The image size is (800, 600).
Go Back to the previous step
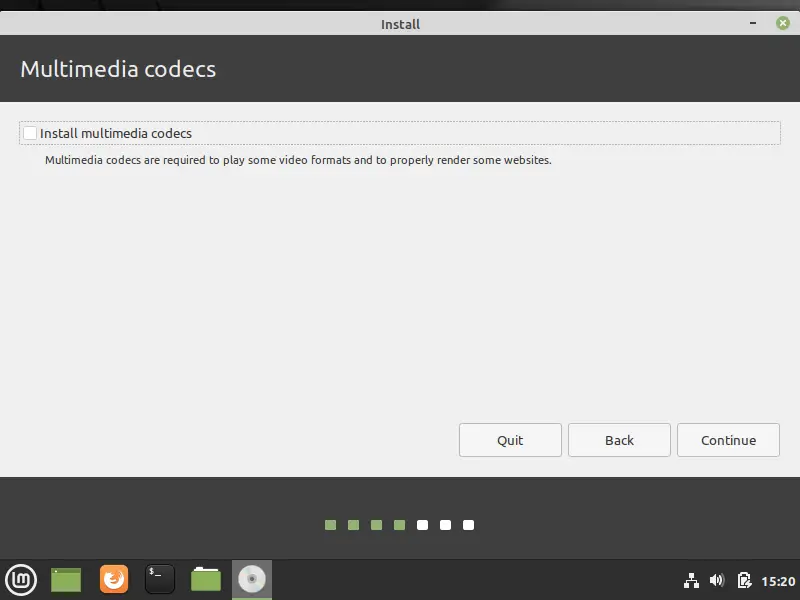[x=619, y=440]
